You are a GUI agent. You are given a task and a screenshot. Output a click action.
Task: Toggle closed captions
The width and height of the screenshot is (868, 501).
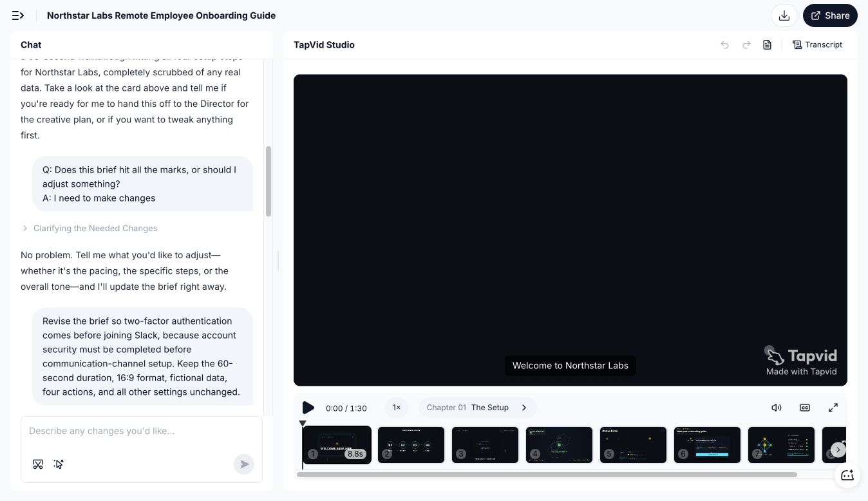point(805,408)
